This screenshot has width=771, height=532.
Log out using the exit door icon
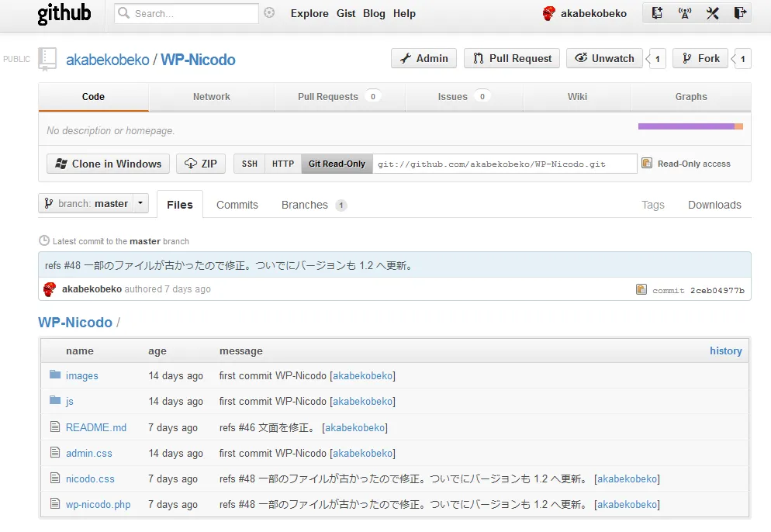coord(740,13)
